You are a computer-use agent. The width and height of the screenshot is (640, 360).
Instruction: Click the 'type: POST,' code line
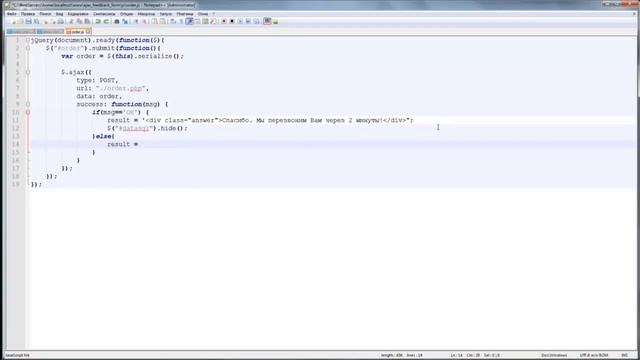pos(97,80)
